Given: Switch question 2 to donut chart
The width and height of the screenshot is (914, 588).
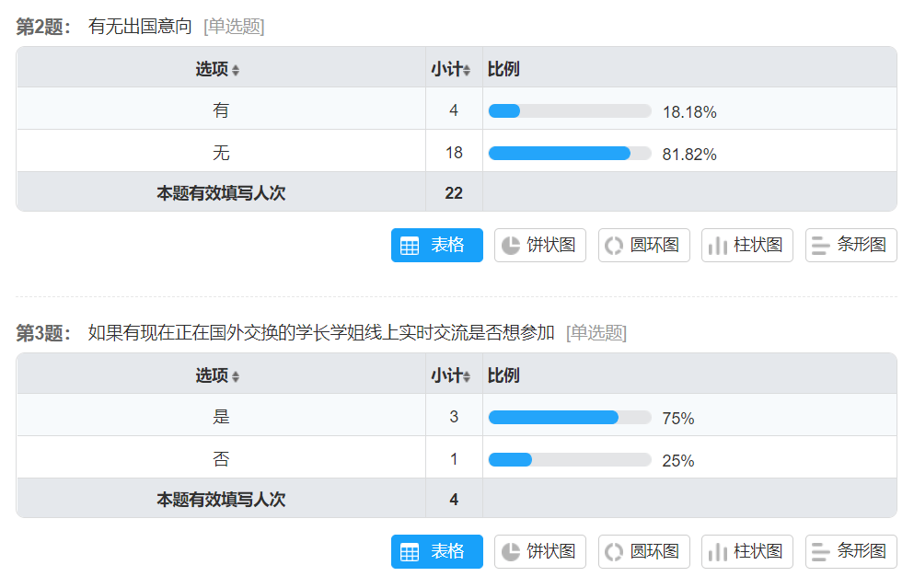Looking at the screenshot, I should click(x=643, y=246).
